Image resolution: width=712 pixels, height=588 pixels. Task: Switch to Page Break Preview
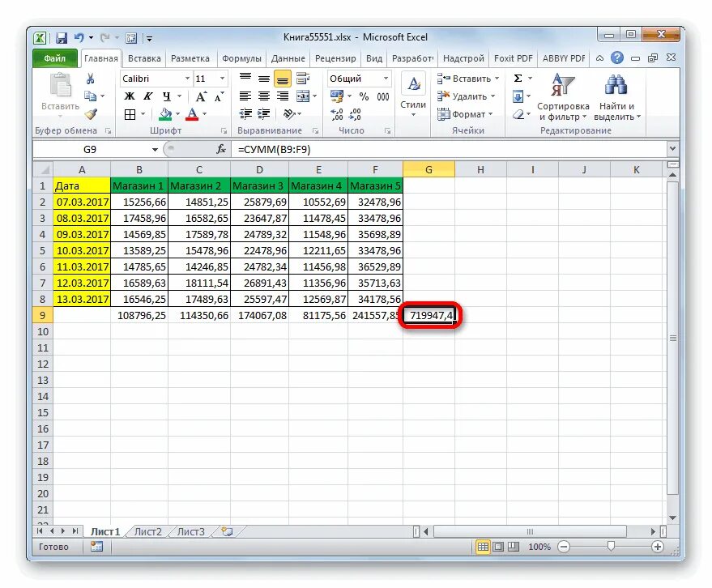tap(513, 547)
